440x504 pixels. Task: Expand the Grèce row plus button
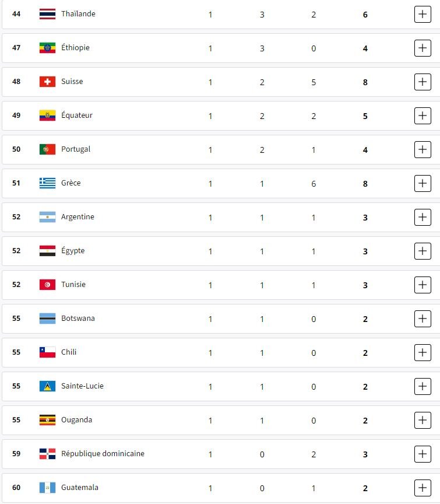[x=423, y=183]
